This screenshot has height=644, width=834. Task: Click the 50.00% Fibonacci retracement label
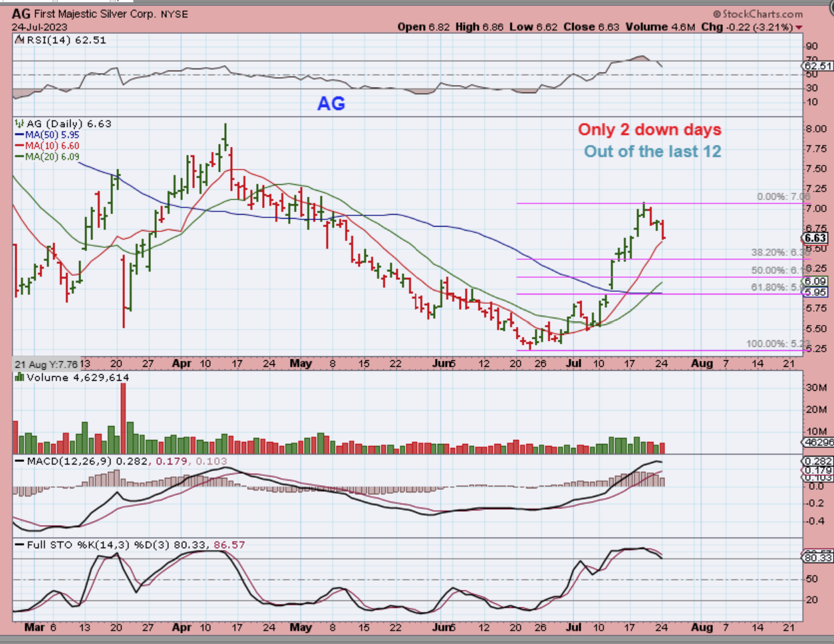click(780, 270)
